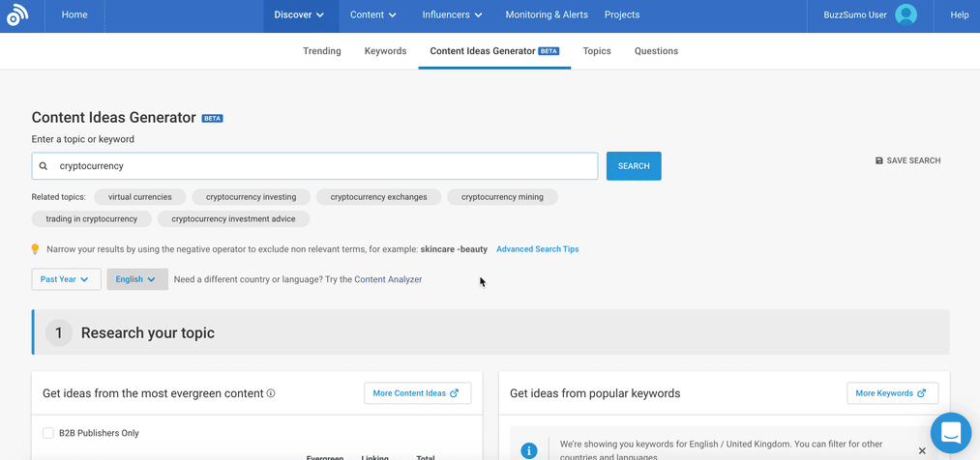
Task: Expand the Past Year date dropdown
Action: click(x=66, y=279)
